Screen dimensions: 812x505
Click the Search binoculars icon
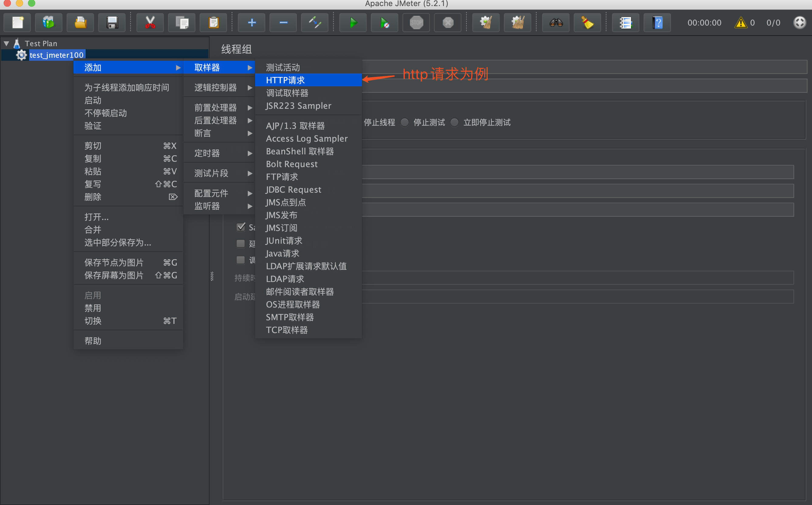[556, 23]
